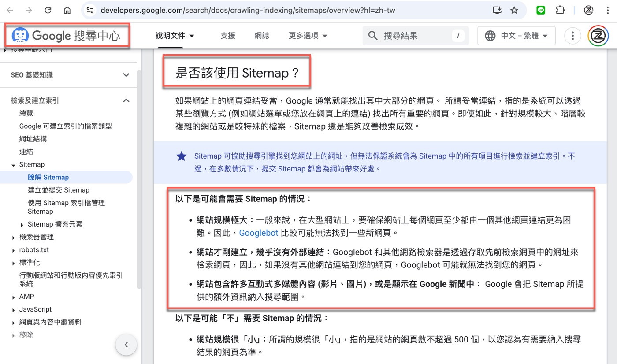
Task: Open the Chrome profile avatar in toolbar
Action: pos(588,10)
